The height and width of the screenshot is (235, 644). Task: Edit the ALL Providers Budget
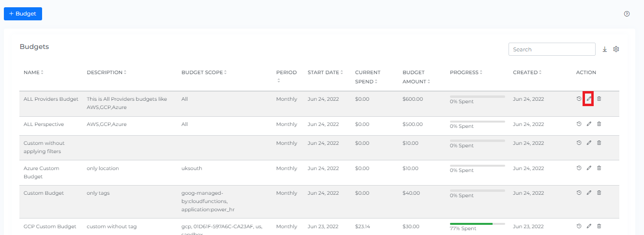(x=589, y=99)
